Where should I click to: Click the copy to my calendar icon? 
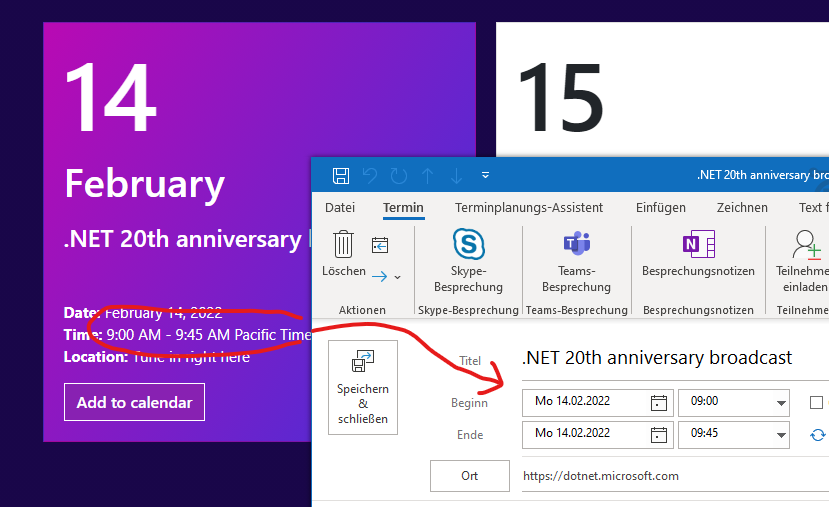[380, 245]
